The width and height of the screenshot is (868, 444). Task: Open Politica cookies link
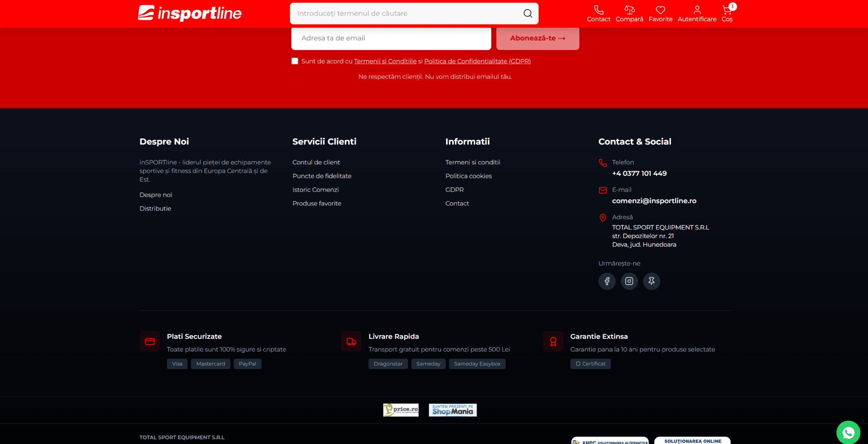tap(468, 176)
